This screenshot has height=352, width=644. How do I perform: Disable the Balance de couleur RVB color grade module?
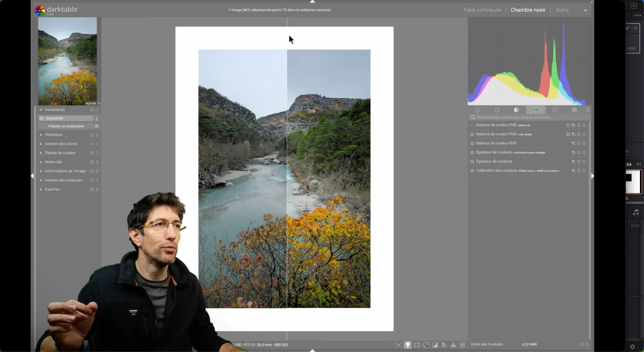tap(472, 134)
